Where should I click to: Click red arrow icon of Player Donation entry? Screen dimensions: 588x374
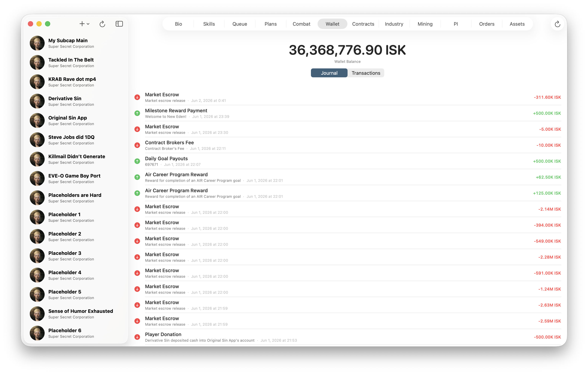pos(137,337)
